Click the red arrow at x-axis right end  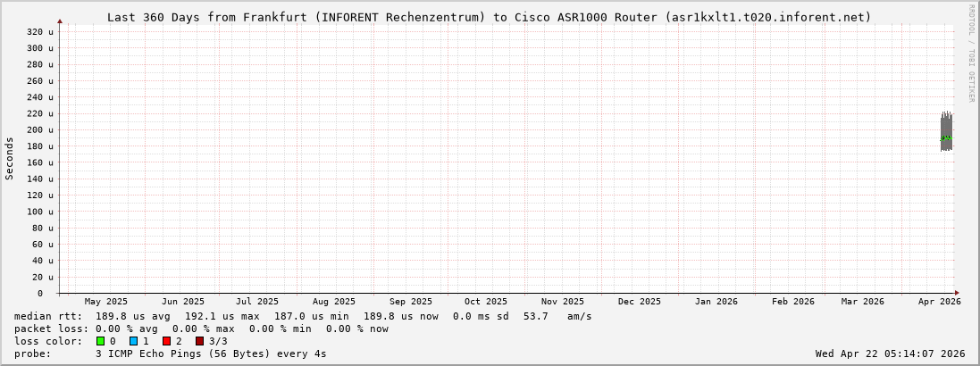956,293
